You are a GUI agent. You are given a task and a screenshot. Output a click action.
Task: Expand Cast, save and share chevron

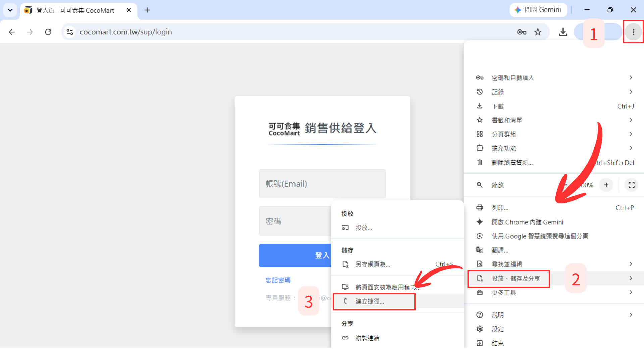[631, 278]
